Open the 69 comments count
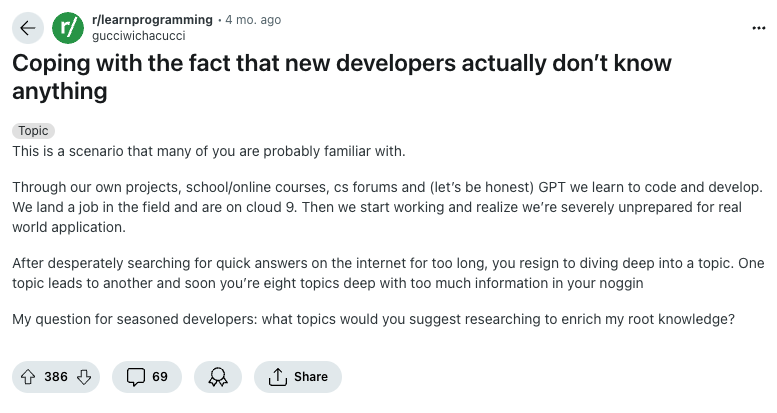 160,377
